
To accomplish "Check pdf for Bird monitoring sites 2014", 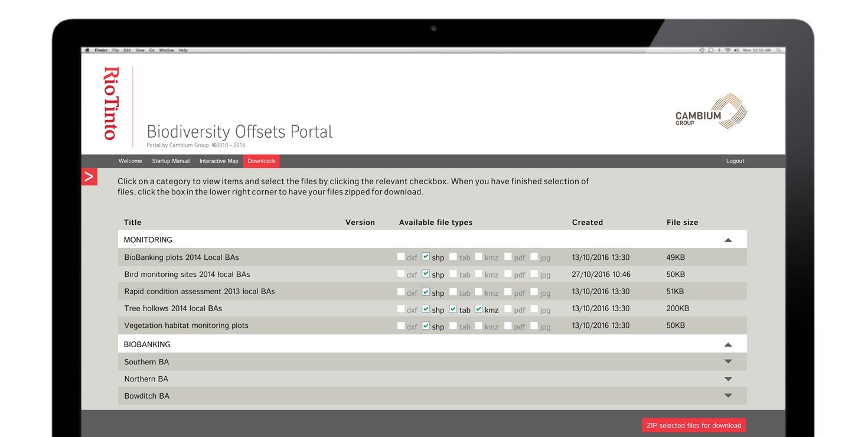I will point(508,274).
